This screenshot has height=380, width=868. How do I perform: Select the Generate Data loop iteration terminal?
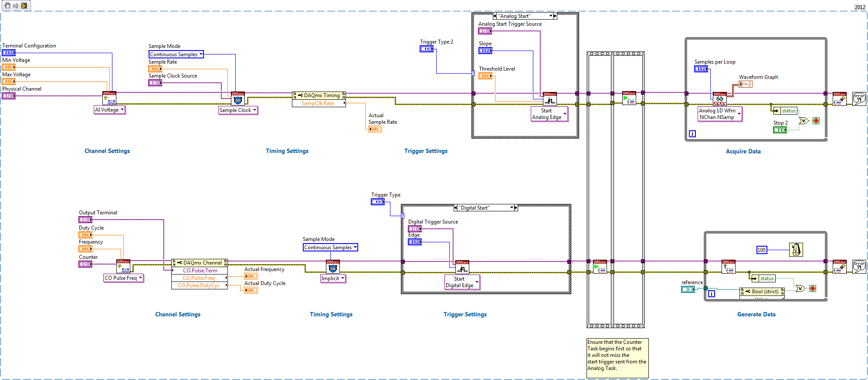click(712, 294)
